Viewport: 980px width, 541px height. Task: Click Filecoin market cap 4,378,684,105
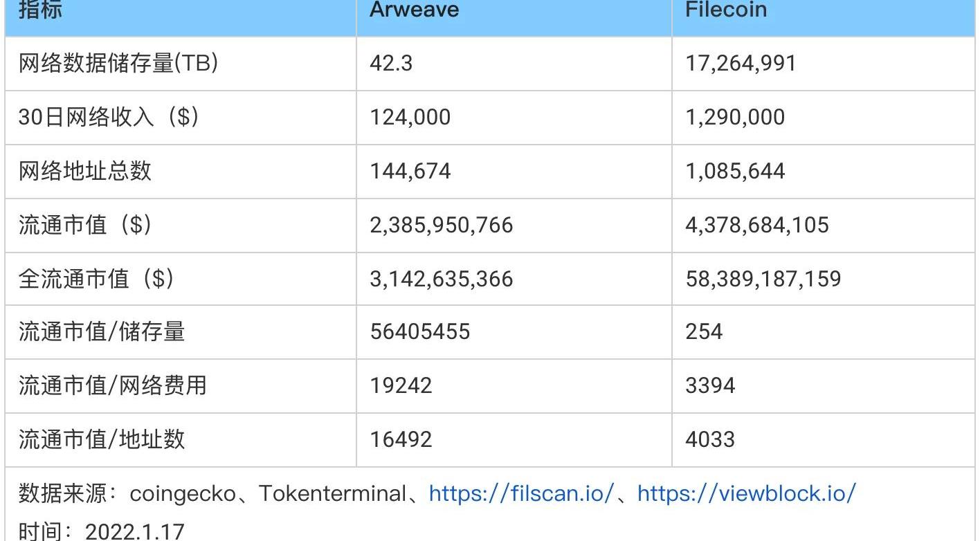[756, 225]
